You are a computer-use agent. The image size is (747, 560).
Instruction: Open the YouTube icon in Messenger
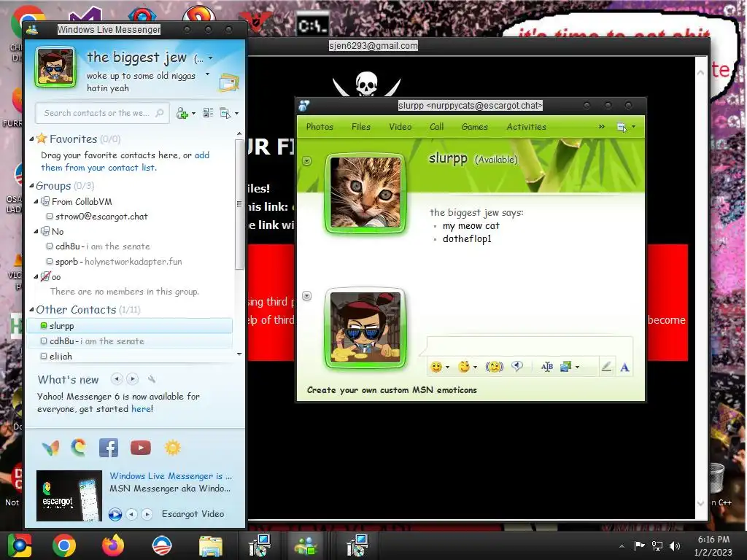point(141,448)
